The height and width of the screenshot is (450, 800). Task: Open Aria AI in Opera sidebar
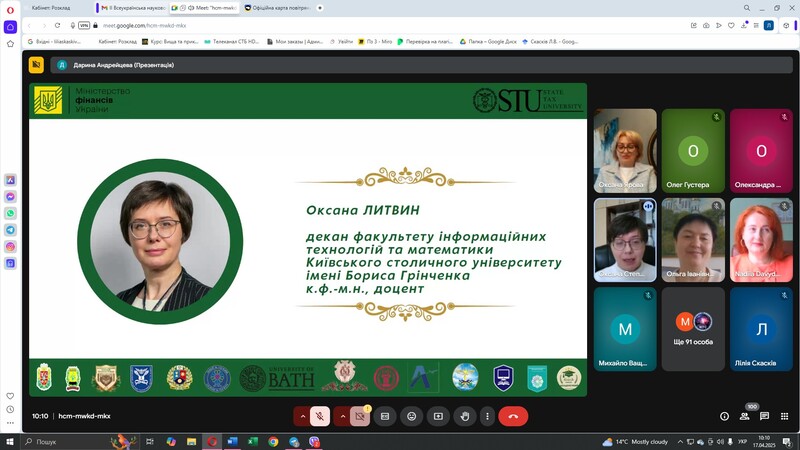[x=10, y=180]
